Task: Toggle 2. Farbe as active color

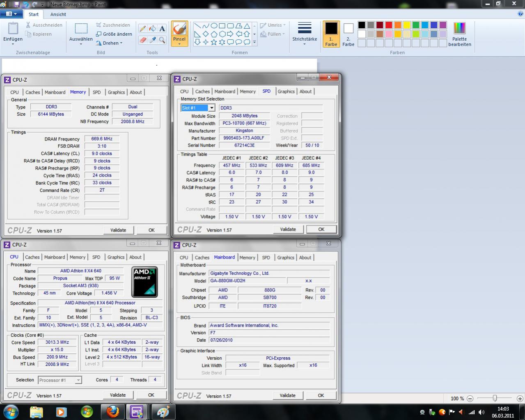Action: tap(348, 34)
